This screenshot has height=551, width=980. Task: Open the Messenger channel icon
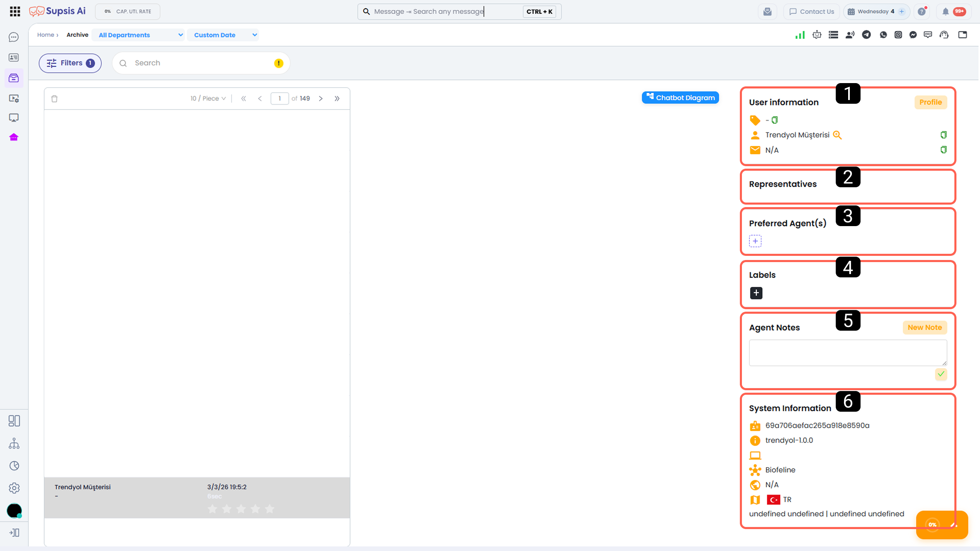pyautogui.click(x=913, y=35)
